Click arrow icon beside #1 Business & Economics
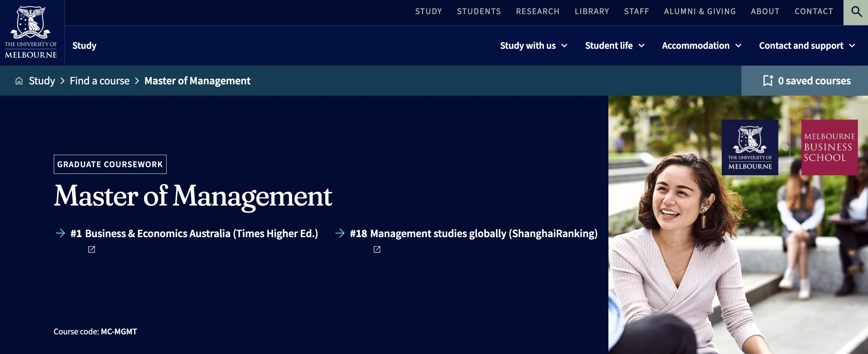This screenshot has height=354, width=868. click(60, 233)
